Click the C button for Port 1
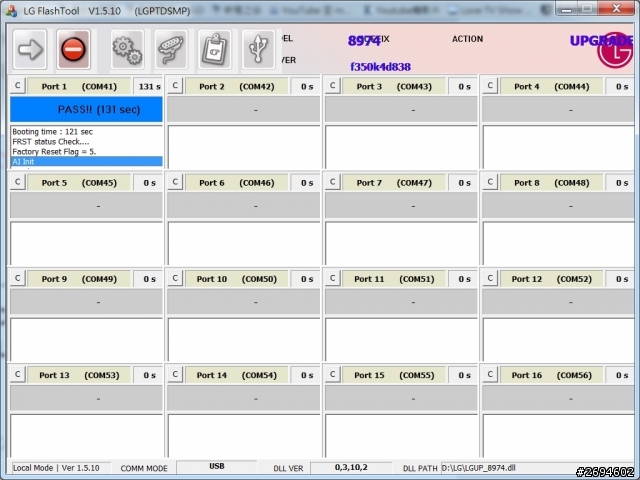Screen dimensions: 640x480 [18, 86]
